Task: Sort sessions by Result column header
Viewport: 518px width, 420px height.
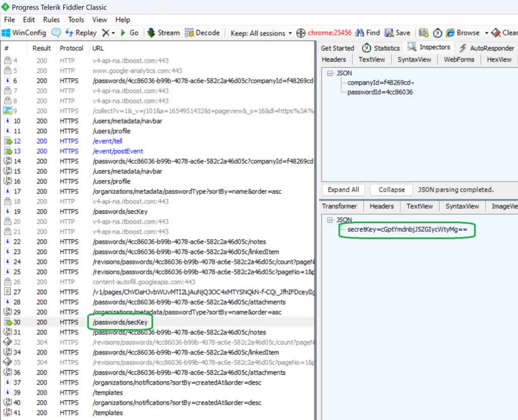Action: pyautogui.click(x=41, y=48)
